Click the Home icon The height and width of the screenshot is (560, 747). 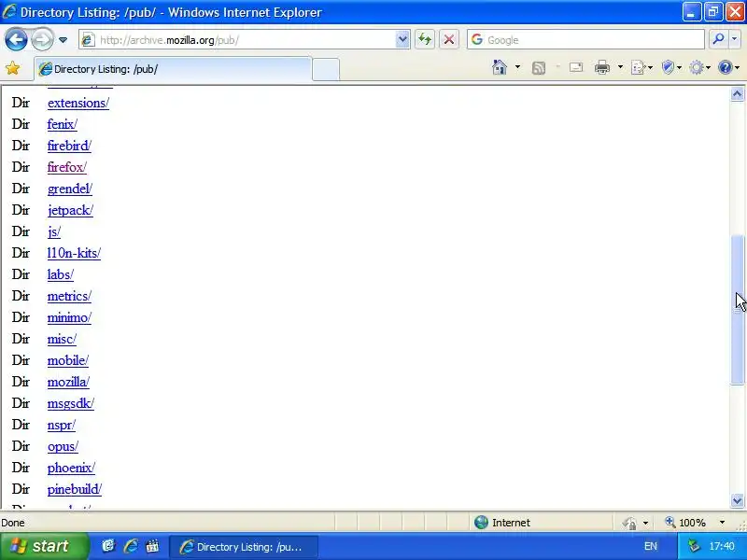coord(500,67)
